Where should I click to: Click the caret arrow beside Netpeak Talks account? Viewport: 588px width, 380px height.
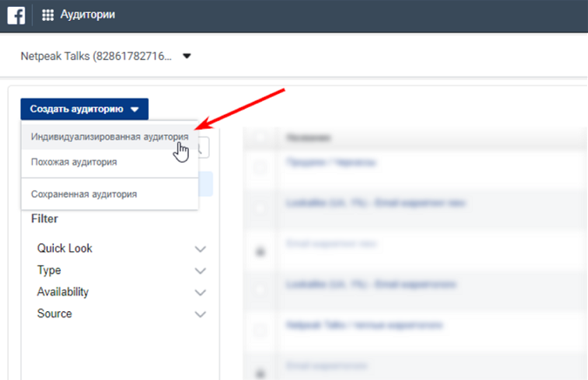(x=186, y=57)
